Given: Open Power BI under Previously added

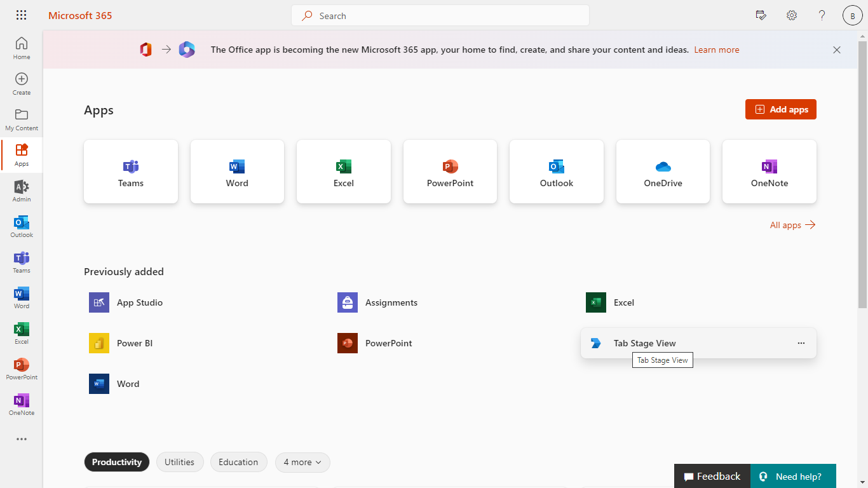Looking at the screenshot, I should pos(134,343).
